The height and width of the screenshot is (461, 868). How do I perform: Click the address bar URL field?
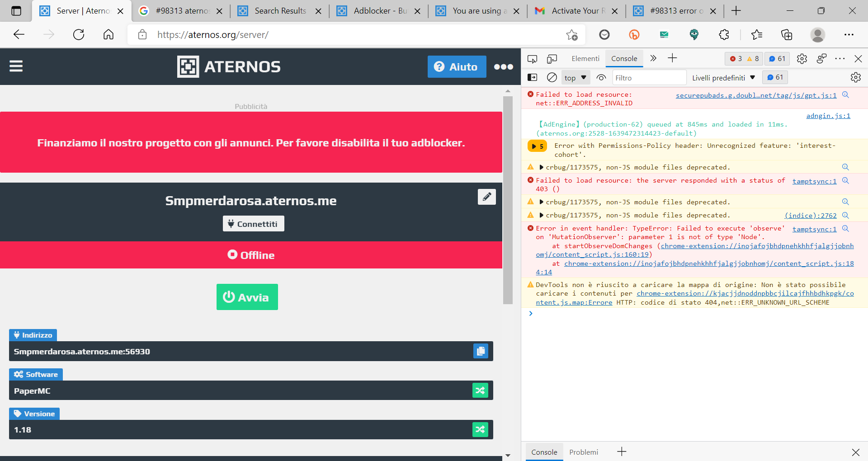357,35
